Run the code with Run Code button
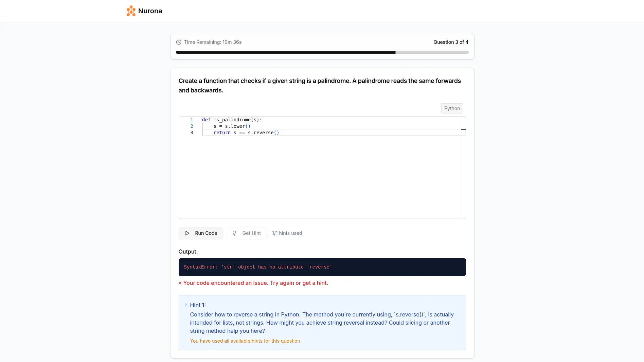Viewport: 644px width, 362px height. (x=201, y=233)
